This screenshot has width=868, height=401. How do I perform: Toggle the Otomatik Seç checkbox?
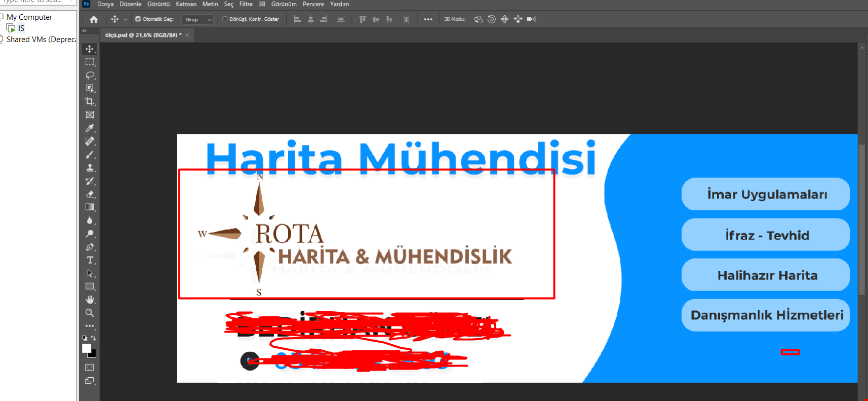coord(138,19)
